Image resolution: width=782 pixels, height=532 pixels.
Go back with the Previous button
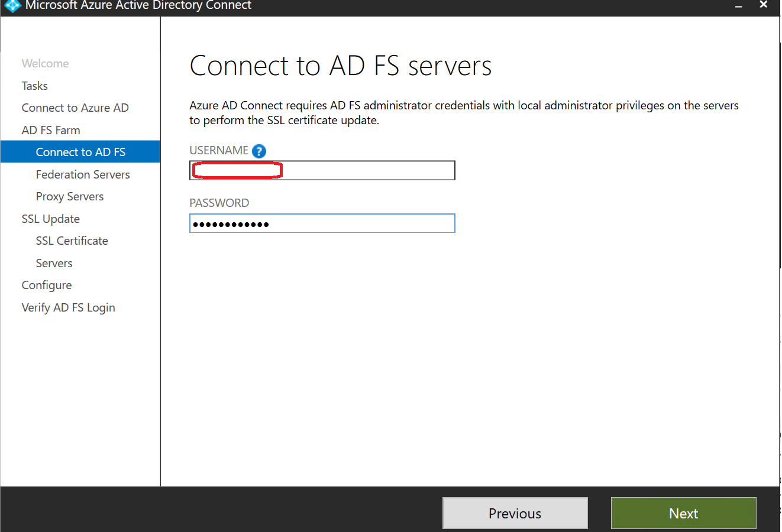tap(515, 513)
